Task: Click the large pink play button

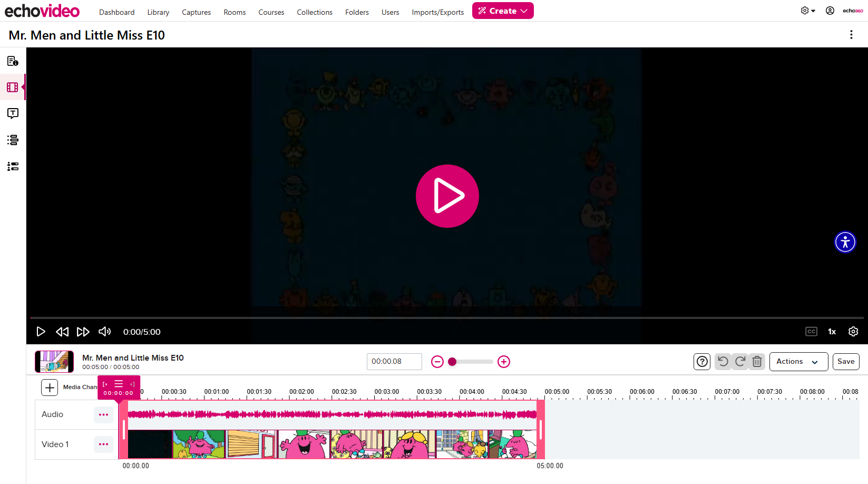Action: pos(447,196)
